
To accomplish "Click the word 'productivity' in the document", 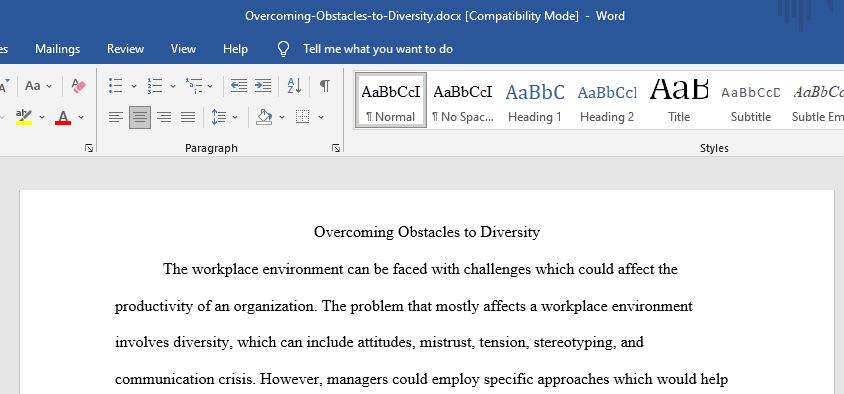I will tap(153, 306).
